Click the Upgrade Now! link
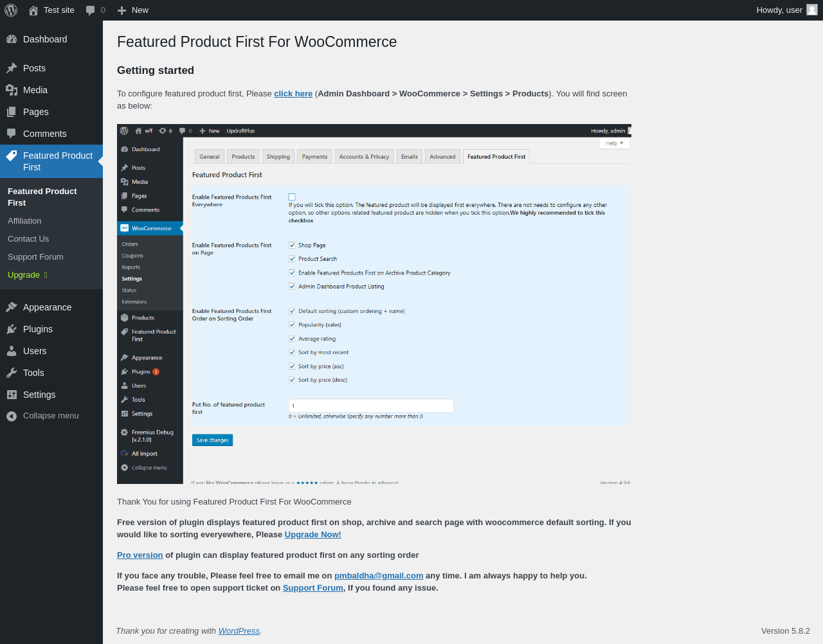 (313, 535)
